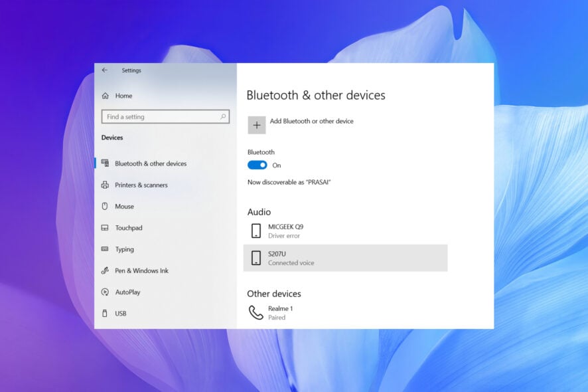588x392 pixels.
Task: Go to Typing settings
Action: (x=124, y=250)
